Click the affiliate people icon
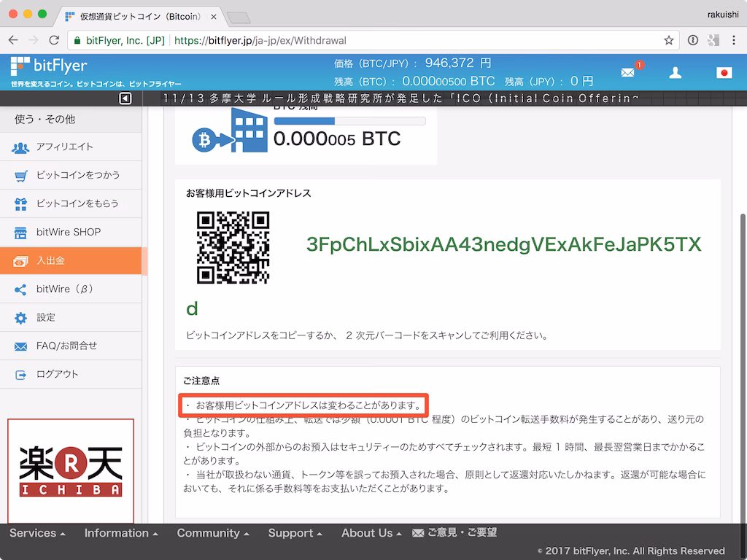This screenshot has width=747, height=560. [20, 147]
